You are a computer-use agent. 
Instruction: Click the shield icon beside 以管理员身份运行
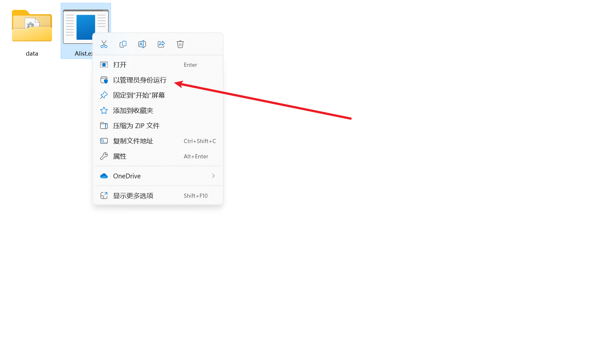tap(104, 80)
